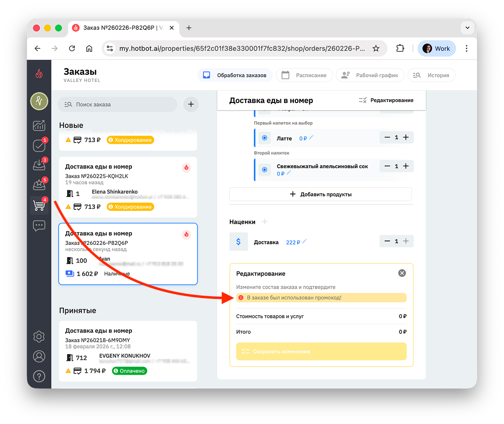The width and height of the screenshot is (504, 424).
Task: Click the browser address bar URL
Action: coord(242,48)
